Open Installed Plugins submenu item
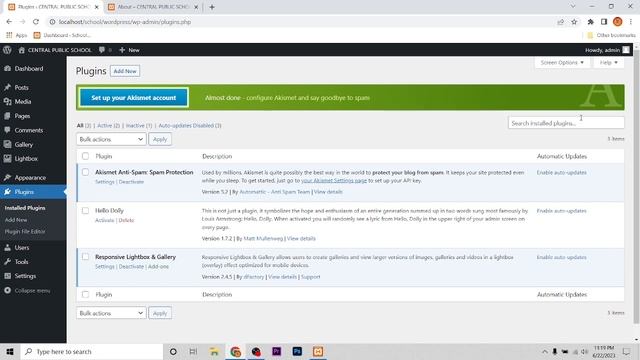Screen dimensions: 640x360 [25, 208]
